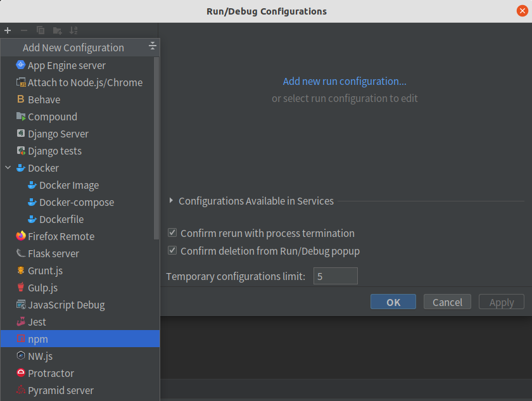Toggle Confirm deletion from Run/Debug popup checkbox
Screen dimensions: 532x401
[x=172, y=250]
